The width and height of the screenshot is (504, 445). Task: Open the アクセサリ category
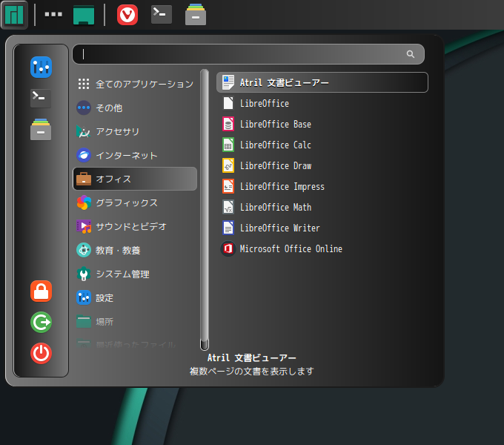(x=135, y=131)
